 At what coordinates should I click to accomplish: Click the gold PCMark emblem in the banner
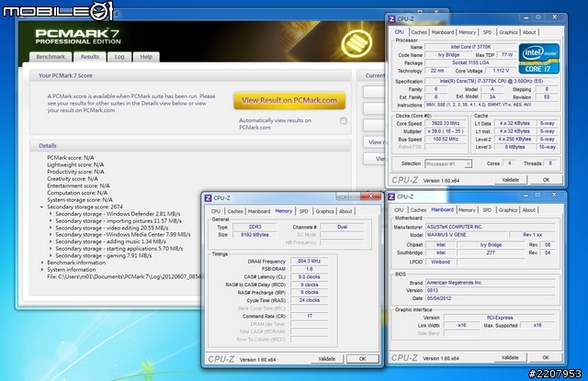click(356, 43)
